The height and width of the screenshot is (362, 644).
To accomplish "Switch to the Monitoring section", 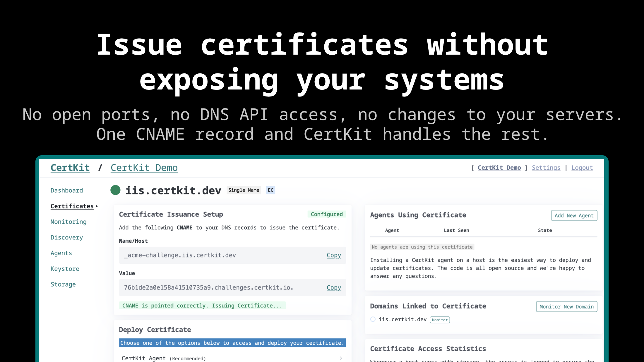I will (68, 222).
